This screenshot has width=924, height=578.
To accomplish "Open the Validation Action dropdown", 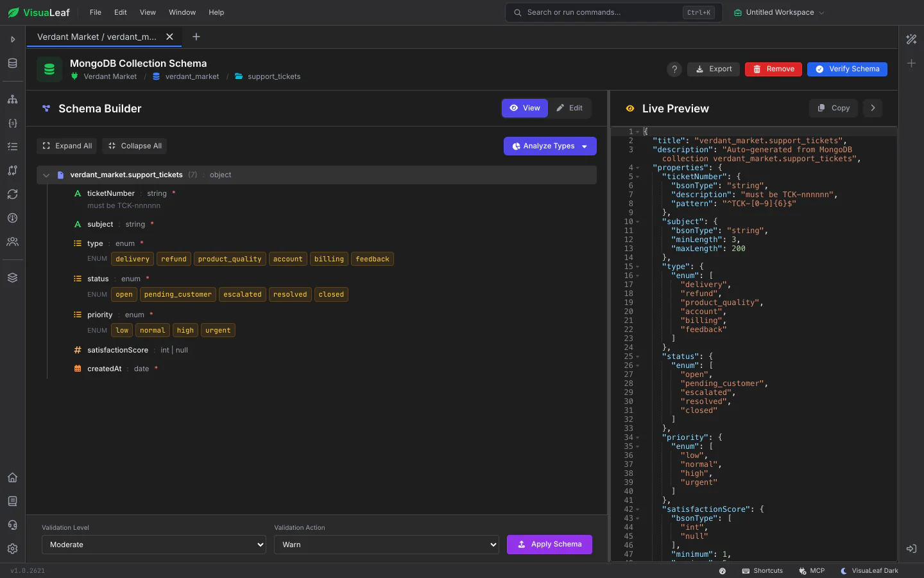I will (387, 545).
